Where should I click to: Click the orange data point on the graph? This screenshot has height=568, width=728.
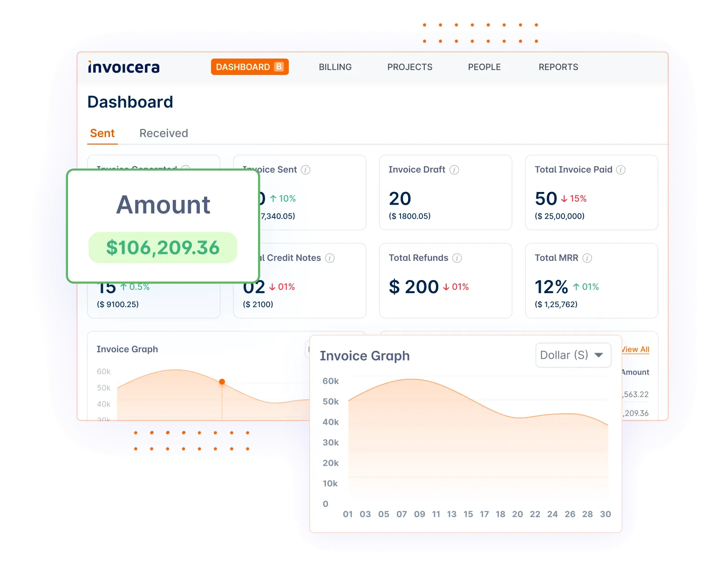(x=222, y=381)
